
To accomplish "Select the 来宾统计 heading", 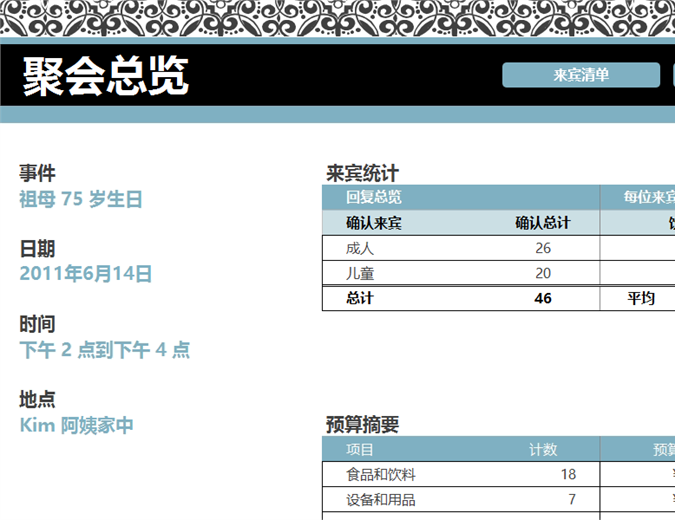I will tap(362, 173).
